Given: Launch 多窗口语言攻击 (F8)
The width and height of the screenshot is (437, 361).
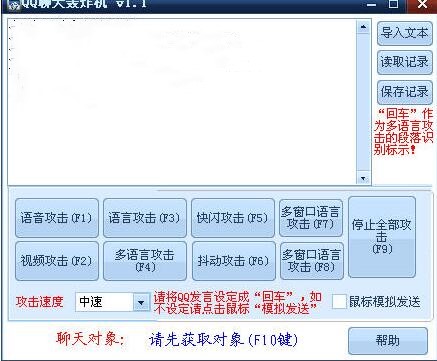Looking at the screenshot, I should [x=312, y=261].
